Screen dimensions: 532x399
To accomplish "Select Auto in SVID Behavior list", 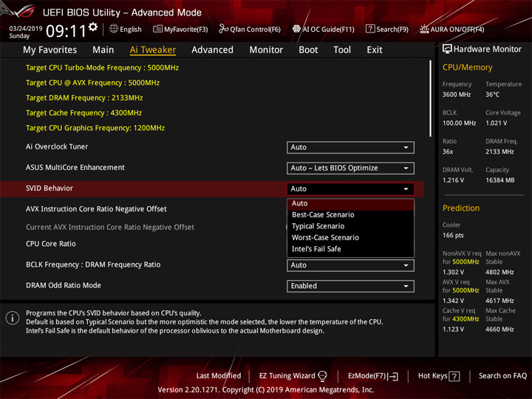I will click(350, 204).
